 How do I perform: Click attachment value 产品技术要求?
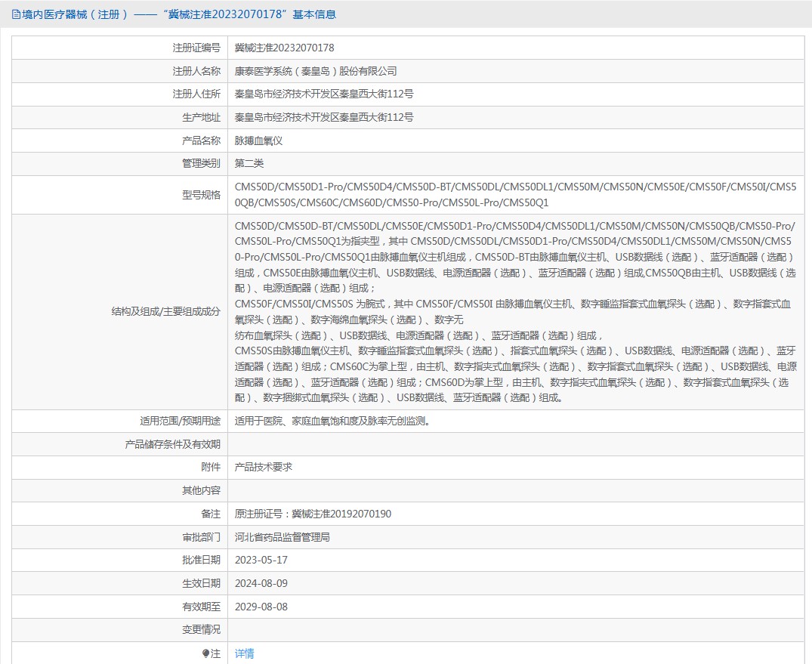(x=263, y=467)
